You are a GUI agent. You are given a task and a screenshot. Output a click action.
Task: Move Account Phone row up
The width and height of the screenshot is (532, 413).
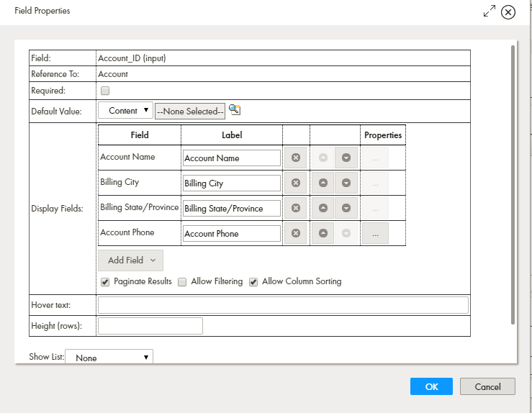click(x=323, y=233)
